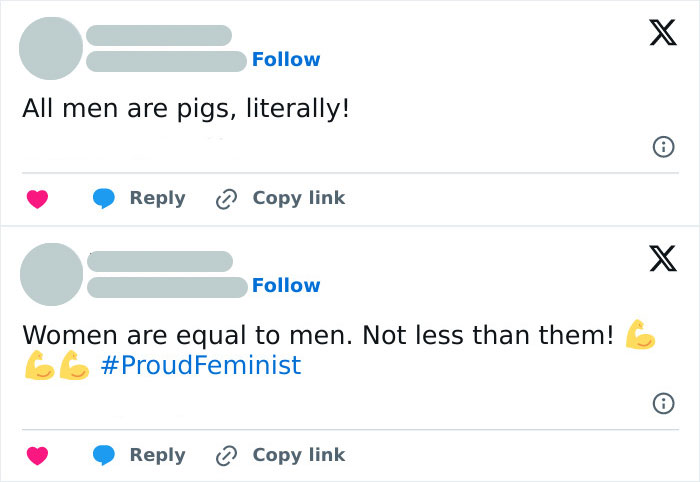Select "Copy link" text on second tweet
Screen dimensions: 700x482
click(x=298, y=455)
